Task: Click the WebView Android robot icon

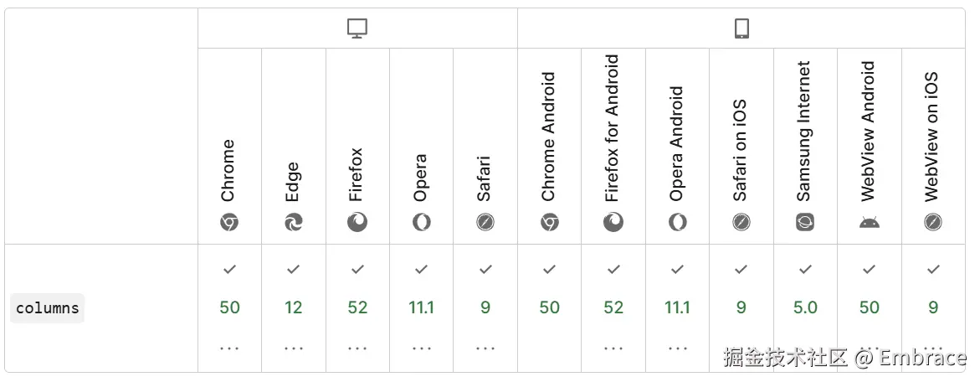Action: click(x=870, y=222)
